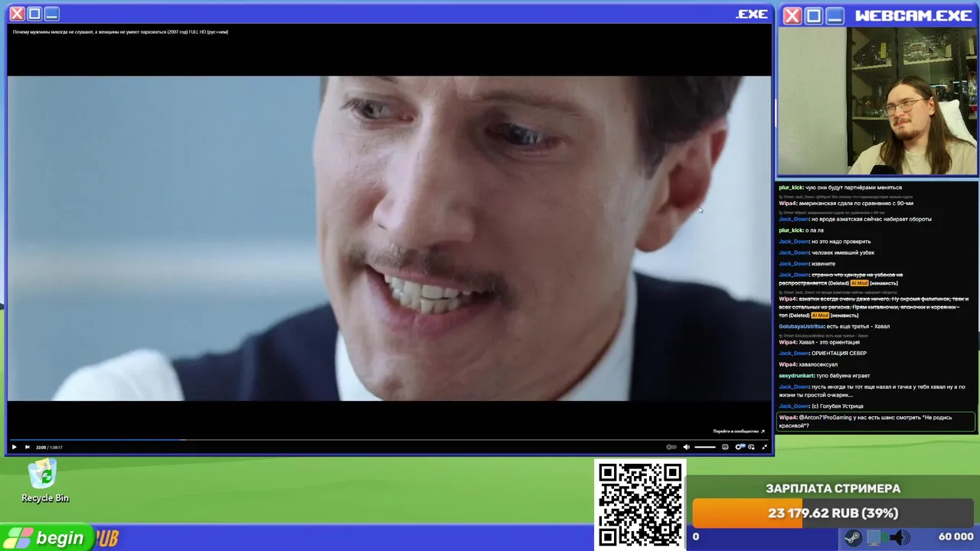Play the paused video
Viewport: 980px width, 551px height.
pyautogui.click(x=14, y=447)
